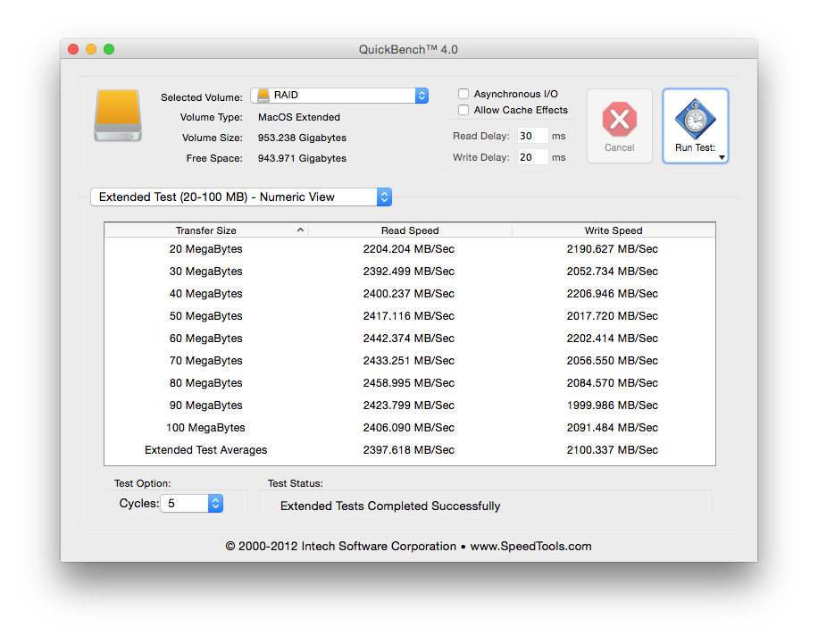Click read speed 2417.116 MB/Sec
The image size is (818, 644).
click(x=408, y=315)
